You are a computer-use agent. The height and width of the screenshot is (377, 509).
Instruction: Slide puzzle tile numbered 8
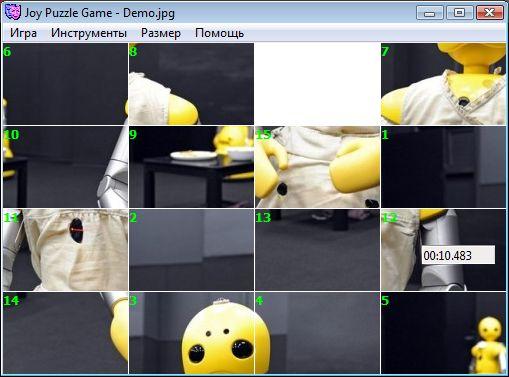coord(191,84)
